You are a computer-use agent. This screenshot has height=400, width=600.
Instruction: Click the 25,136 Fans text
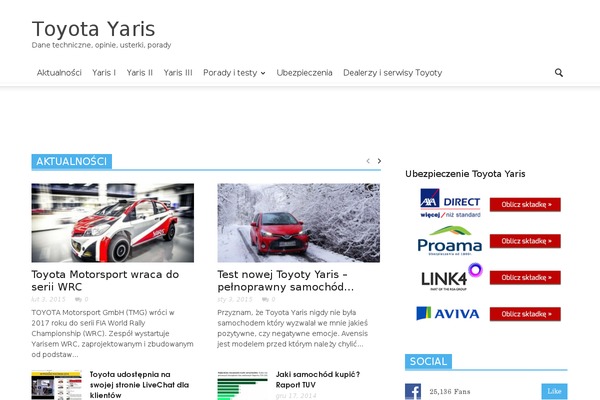450,392
